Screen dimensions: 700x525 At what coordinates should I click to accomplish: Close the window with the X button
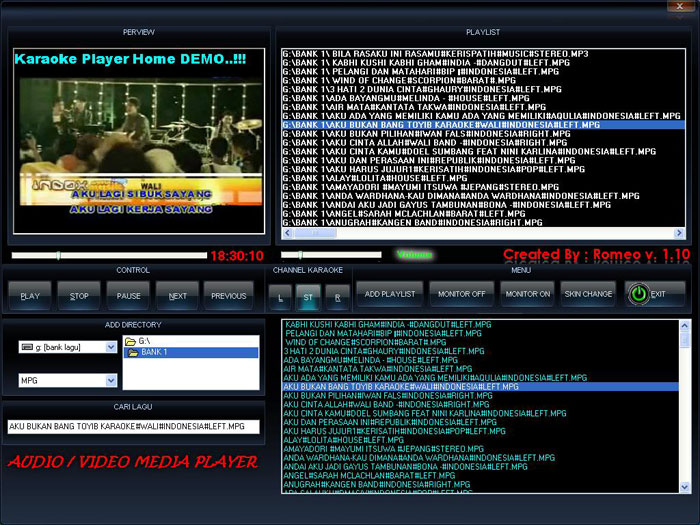click(x=679, y=6)
